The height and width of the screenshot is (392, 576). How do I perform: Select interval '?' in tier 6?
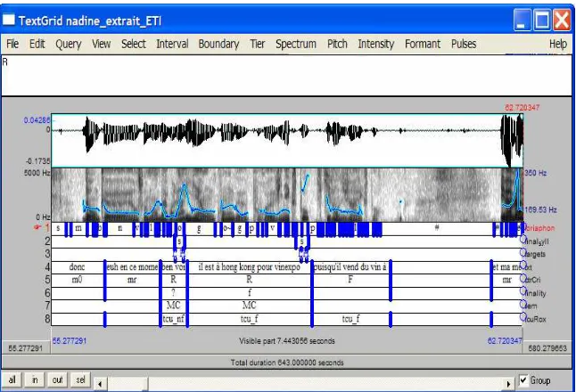pos(173,293)
